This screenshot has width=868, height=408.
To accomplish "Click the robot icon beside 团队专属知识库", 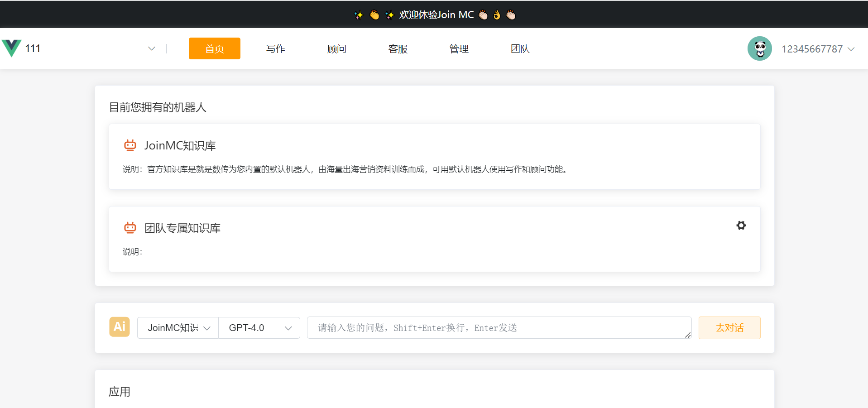I will coord(130,228).
